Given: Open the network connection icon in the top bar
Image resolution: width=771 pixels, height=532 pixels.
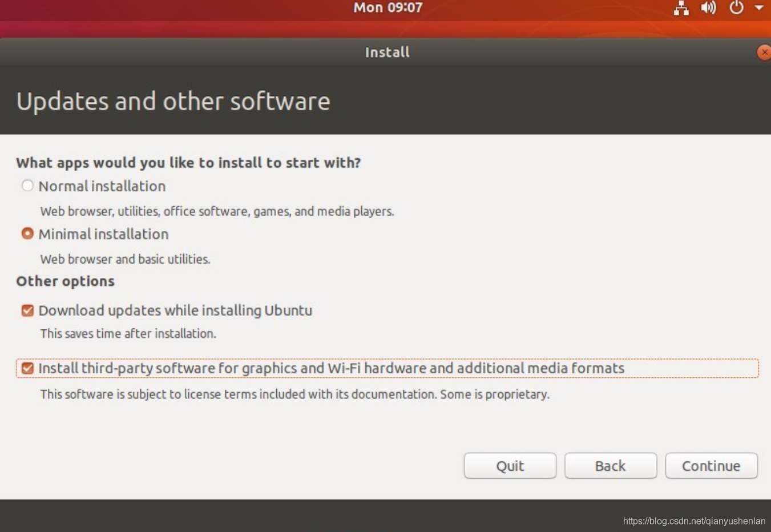Looking at the screenshot, I should point(681,7).
